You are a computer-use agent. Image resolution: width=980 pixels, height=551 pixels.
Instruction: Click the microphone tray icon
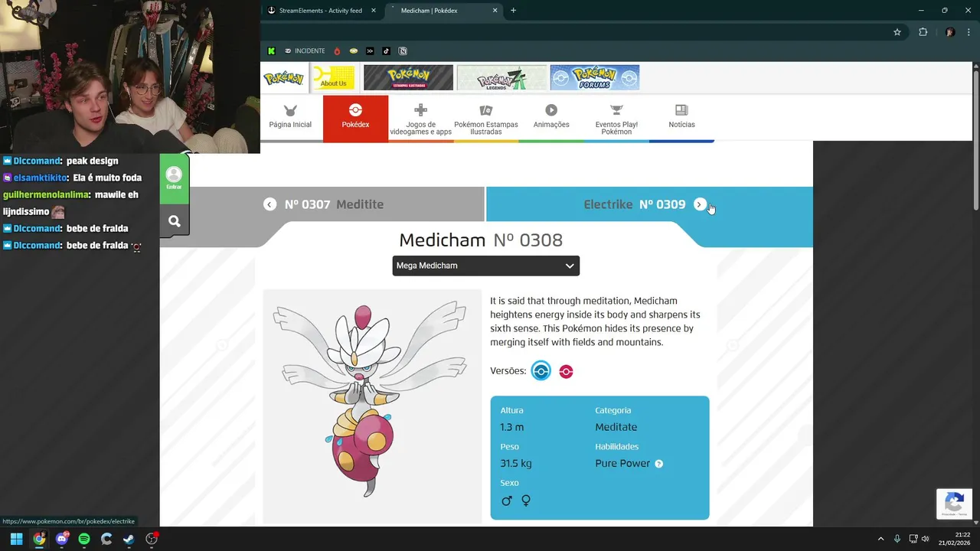click(x=897, y=539)
